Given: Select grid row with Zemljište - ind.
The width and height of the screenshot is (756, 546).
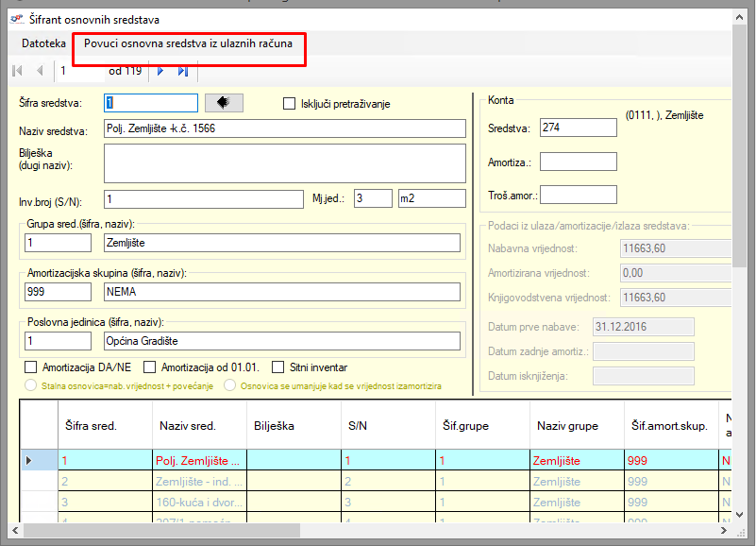Looking at the screenshot, I should (x=198, y=482).
